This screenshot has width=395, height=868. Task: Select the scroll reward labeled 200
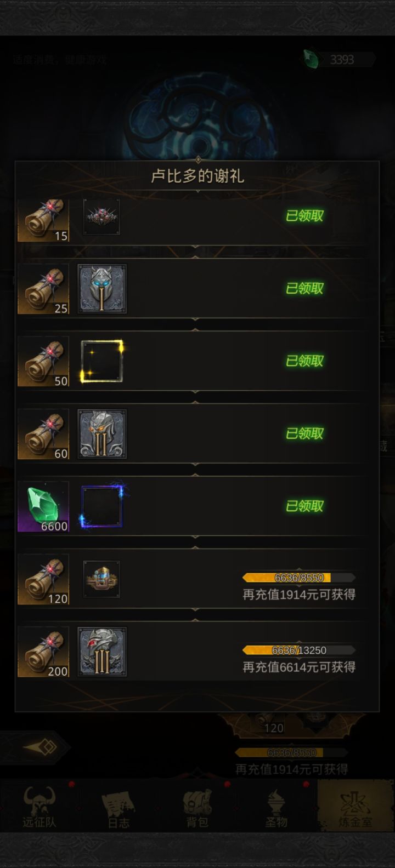pos(43,652)
